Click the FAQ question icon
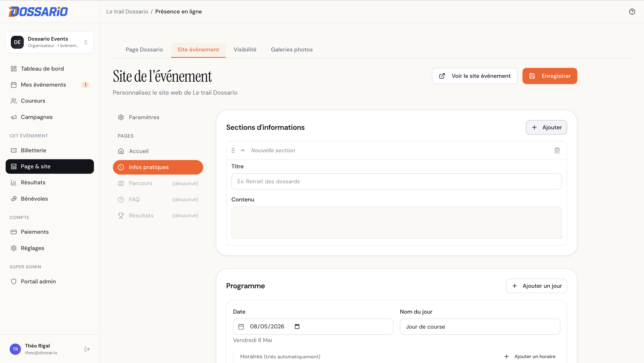This screenshot has width=644, height=363. 121,200
